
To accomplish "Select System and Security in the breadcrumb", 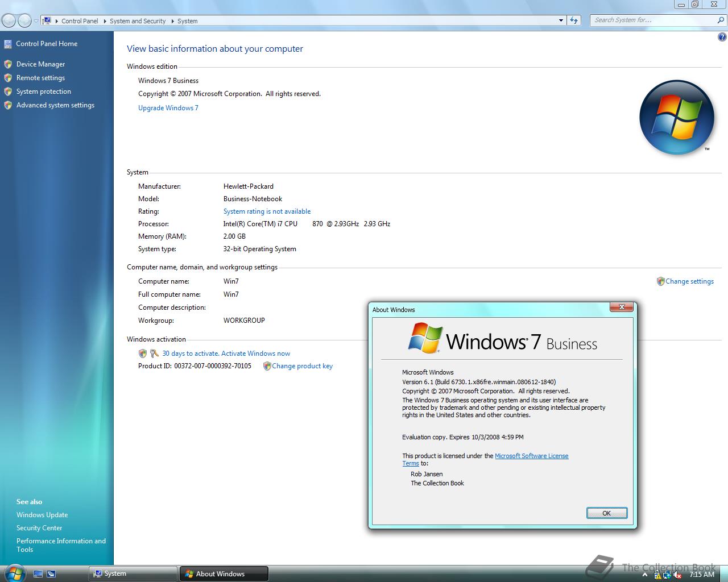I will pos(138,21).
